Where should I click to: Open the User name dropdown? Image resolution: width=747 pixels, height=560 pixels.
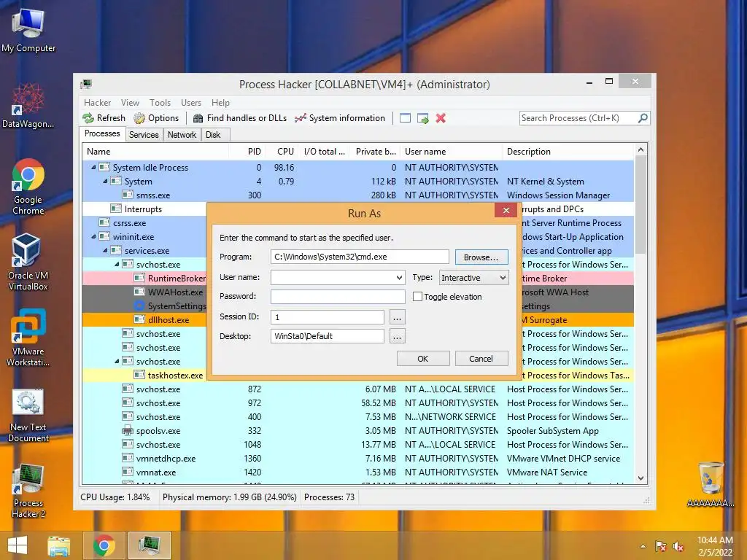[x=399, y=277]
